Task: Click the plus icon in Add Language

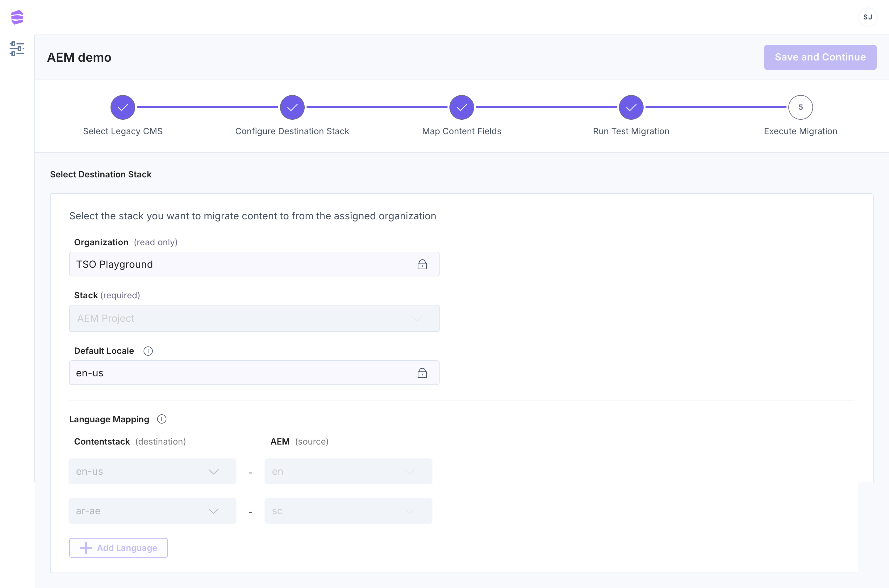Action: pyautogui.click(x=86, y=548)
